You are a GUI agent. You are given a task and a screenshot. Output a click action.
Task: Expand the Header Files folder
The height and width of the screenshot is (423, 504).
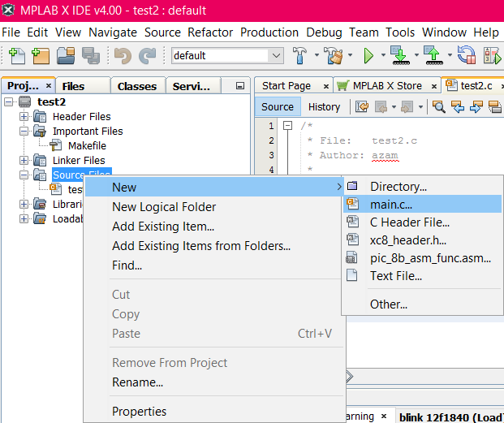[24, 116]
